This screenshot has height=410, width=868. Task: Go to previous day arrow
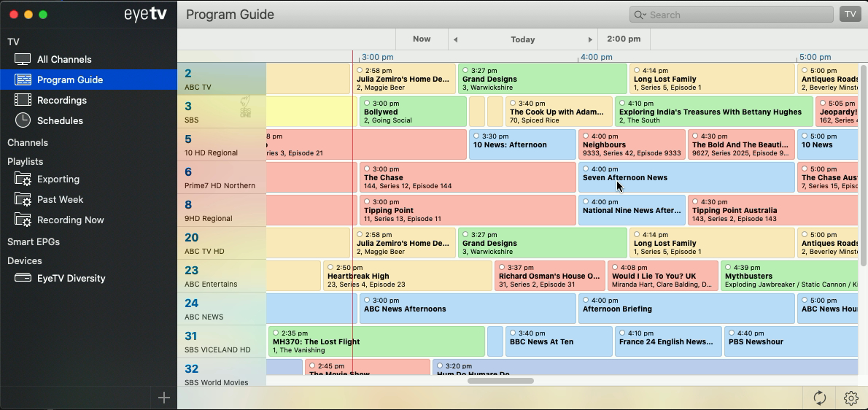tap(456, 39)
